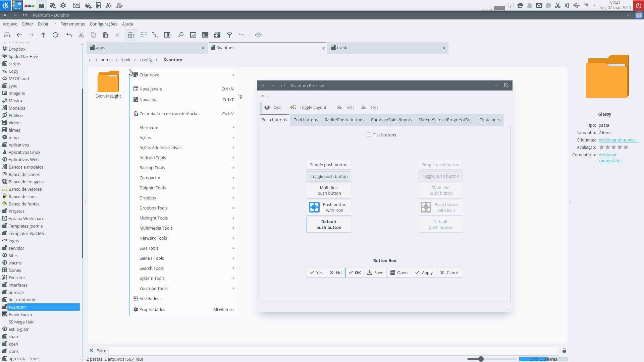Switch to the apps Dolphin tab

[147, 48]
